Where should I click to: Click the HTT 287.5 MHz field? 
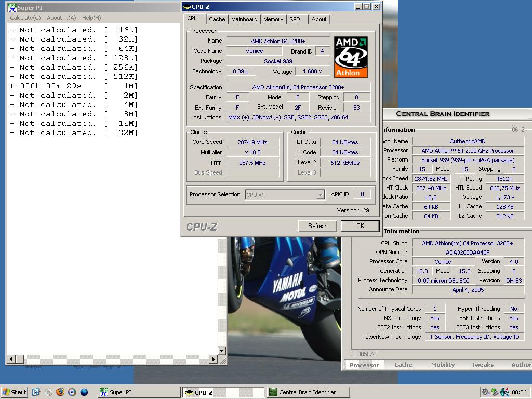(x=252, y=163)
